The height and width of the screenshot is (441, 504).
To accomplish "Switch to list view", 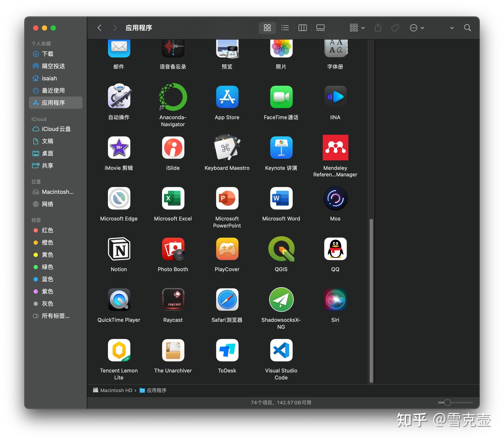I will [285, 28].
